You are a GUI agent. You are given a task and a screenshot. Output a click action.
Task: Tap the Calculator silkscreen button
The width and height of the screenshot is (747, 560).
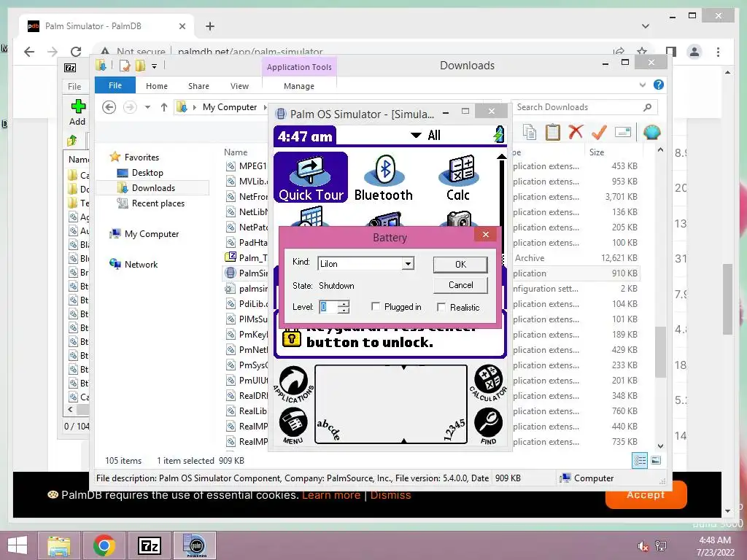click(x=488, y=382)
